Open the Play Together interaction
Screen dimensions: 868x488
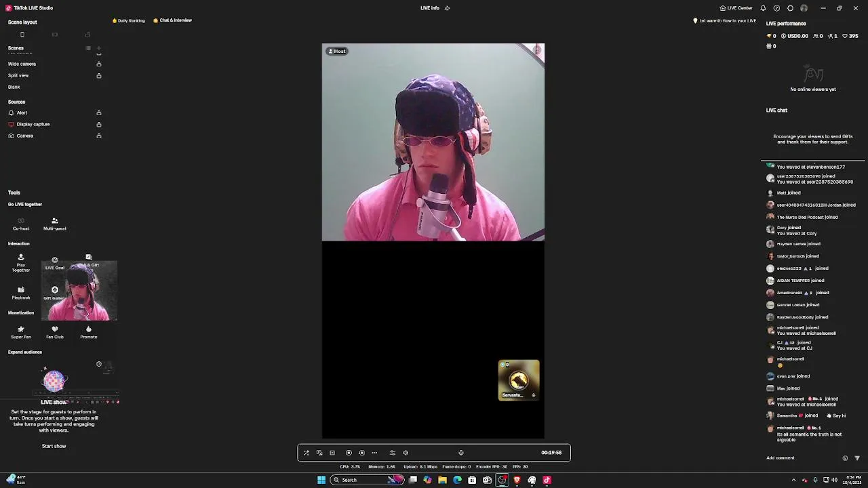[21, 263]
